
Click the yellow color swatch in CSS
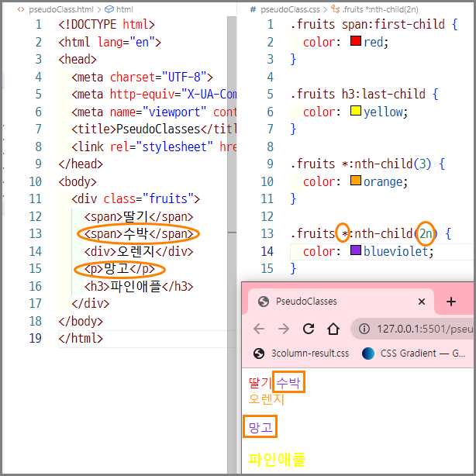[x=356, y=111]
